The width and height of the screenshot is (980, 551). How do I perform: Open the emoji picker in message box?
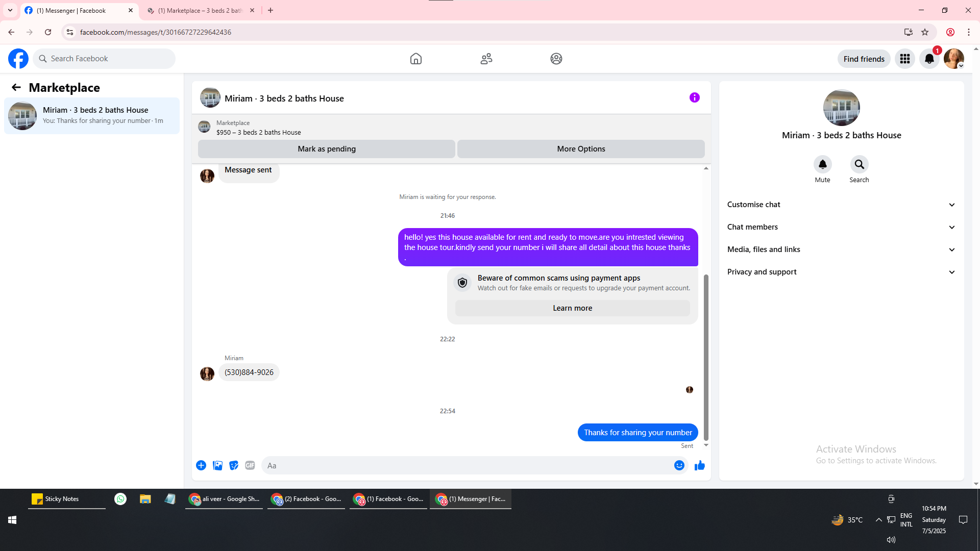point(679,465)
